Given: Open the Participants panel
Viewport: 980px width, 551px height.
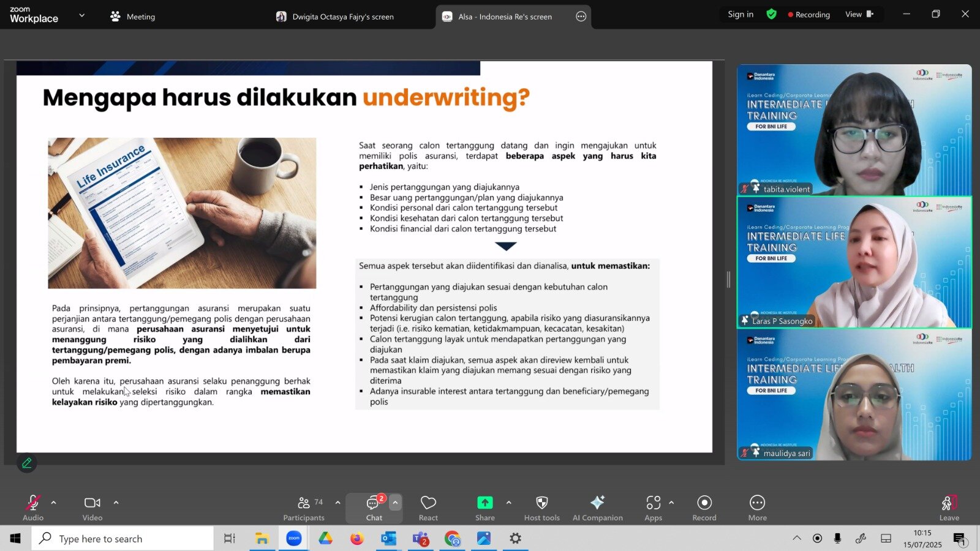Looking at the screenshot, I should [304, 508].
